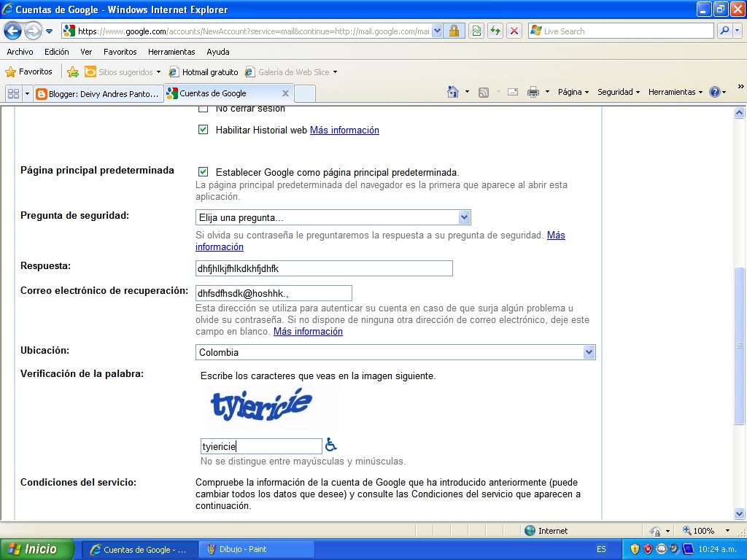The height and width of the screenshot is (560, 747).
Task: Open the Ubicación Colombia dropdown
Action: pos(395,352)
